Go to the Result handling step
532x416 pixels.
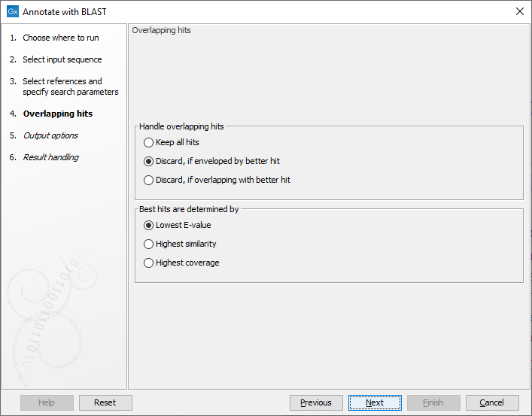(50, 157)
